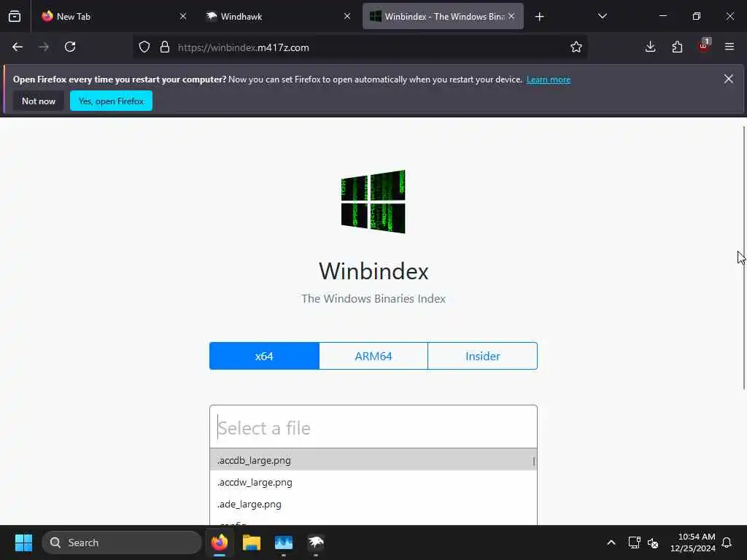Show hidden system tray icons
This screenshot has width=747, height=560.
pyautogui.click(x=611, y=542)
